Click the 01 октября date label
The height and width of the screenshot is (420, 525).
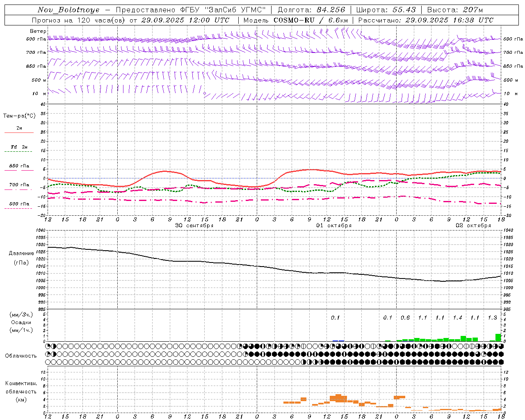coord(334,226)
